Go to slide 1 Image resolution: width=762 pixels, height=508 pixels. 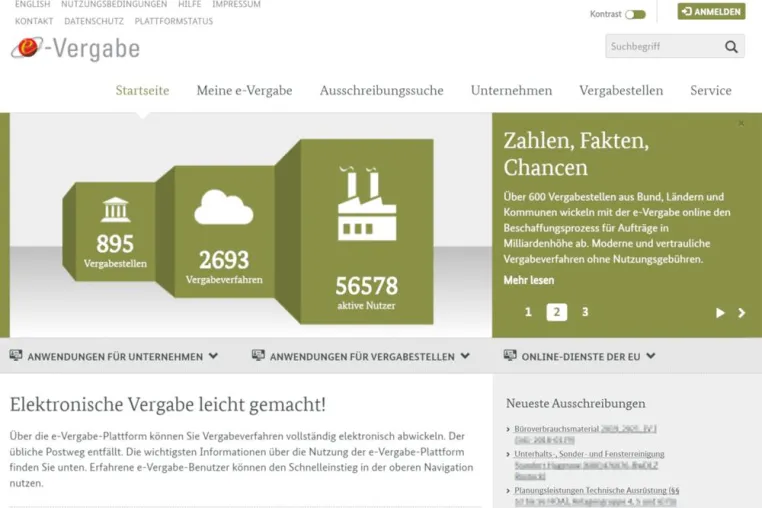coord(528,312)
